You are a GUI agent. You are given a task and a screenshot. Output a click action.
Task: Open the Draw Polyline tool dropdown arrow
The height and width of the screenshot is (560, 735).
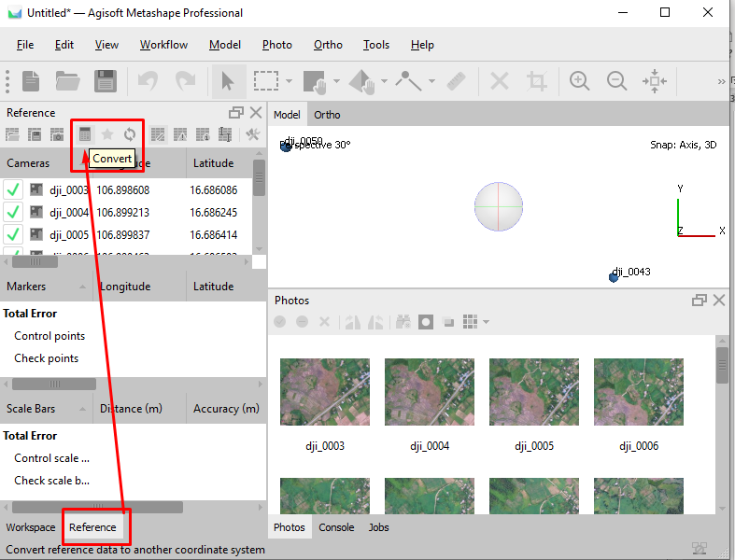[431, 81]
